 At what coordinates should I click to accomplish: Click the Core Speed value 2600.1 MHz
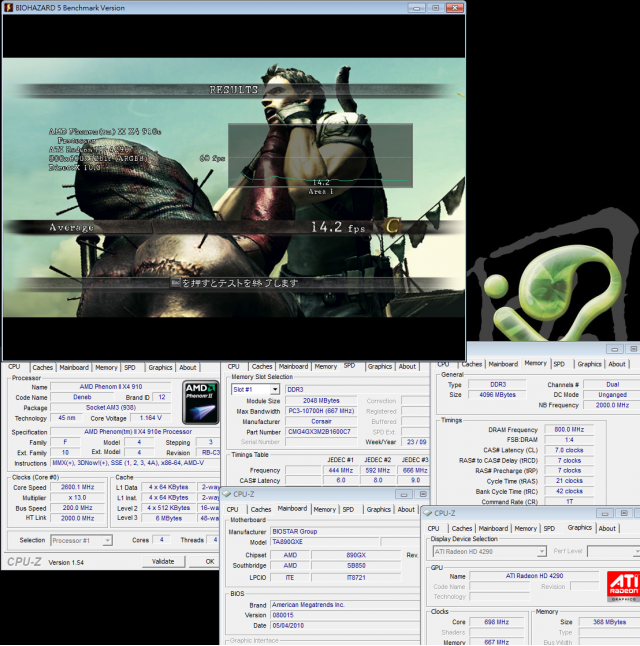click(x=77, y=487)
